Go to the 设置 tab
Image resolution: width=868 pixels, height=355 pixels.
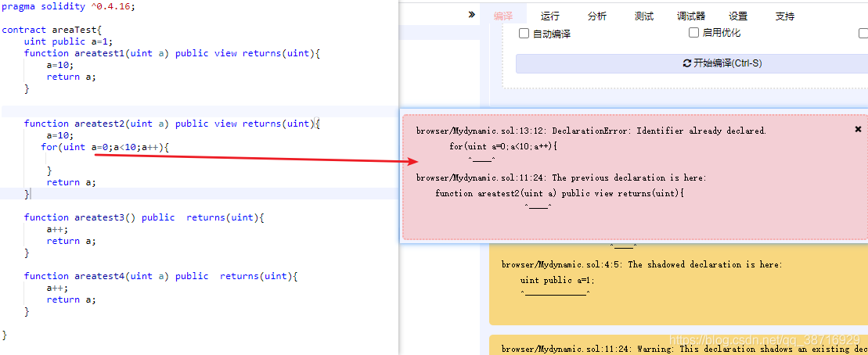738,16
